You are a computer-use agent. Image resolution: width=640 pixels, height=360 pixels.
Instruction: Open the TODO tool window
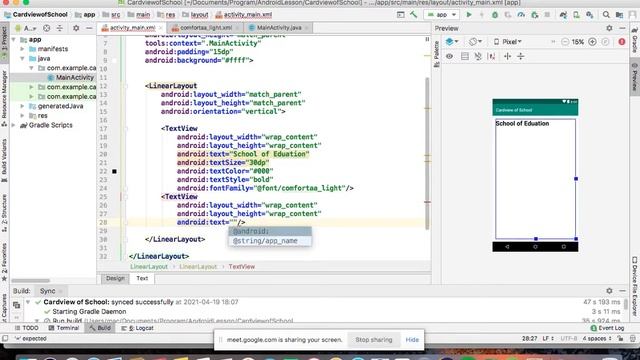tap(27, 328)
